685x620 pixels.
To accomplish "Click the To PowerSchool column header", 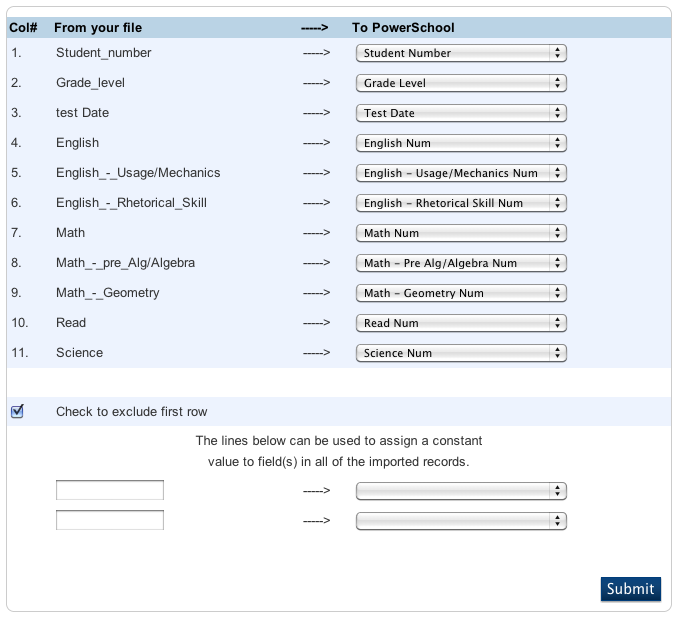I will click(x=403, y=27).
